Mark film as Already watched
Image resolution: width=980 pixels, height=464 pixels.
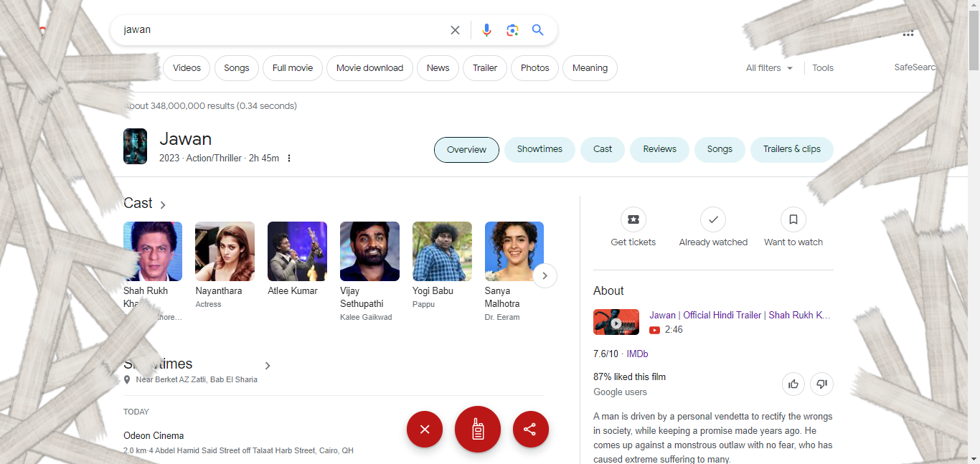(713, 219)
